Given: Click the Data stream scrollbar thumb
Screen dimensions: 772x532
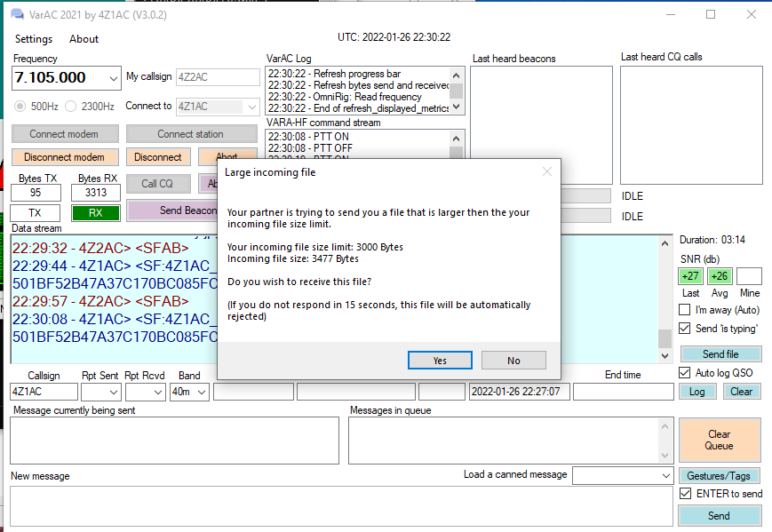Looking at the screenshot, I should (665, 338).
